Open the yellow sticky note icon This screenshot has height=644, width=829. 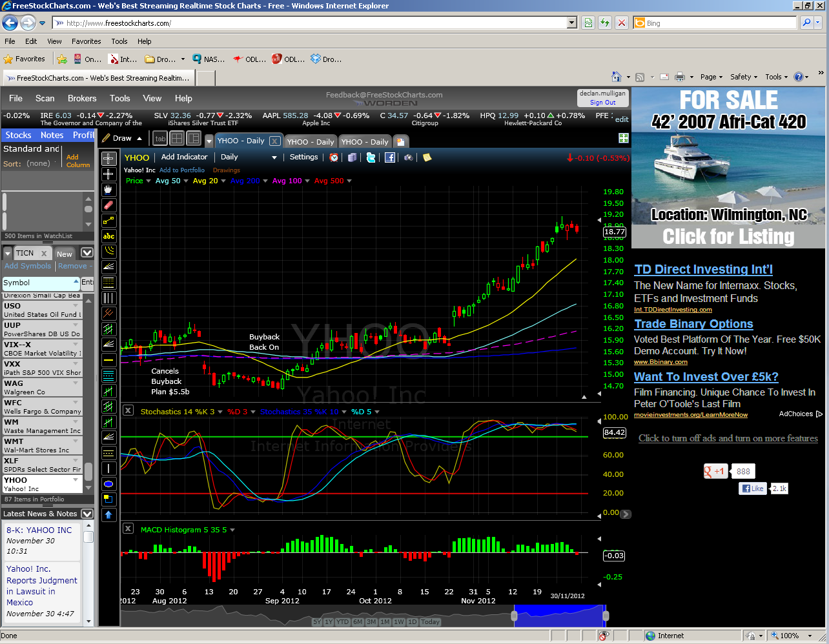click(x=427, y=157)
